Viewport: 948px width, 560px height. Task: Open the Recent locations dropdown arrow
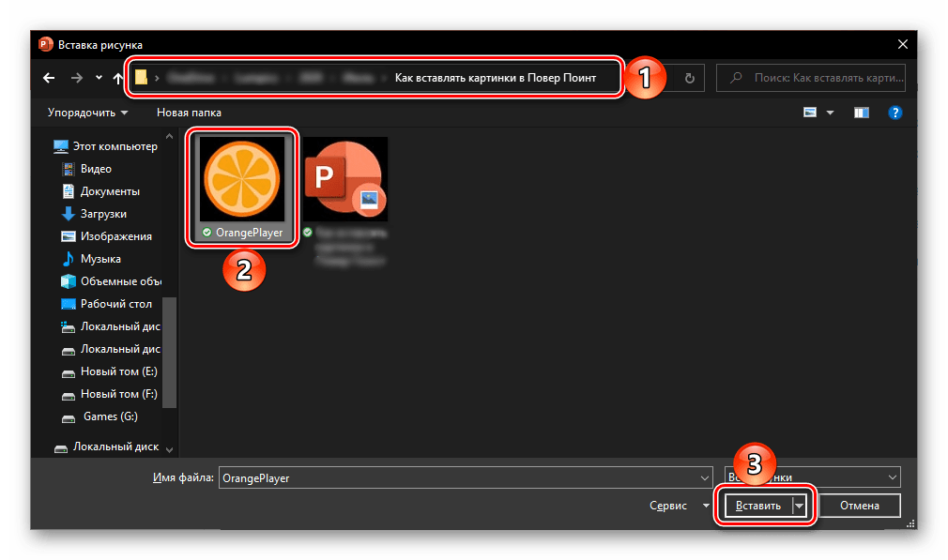(99, 79)
